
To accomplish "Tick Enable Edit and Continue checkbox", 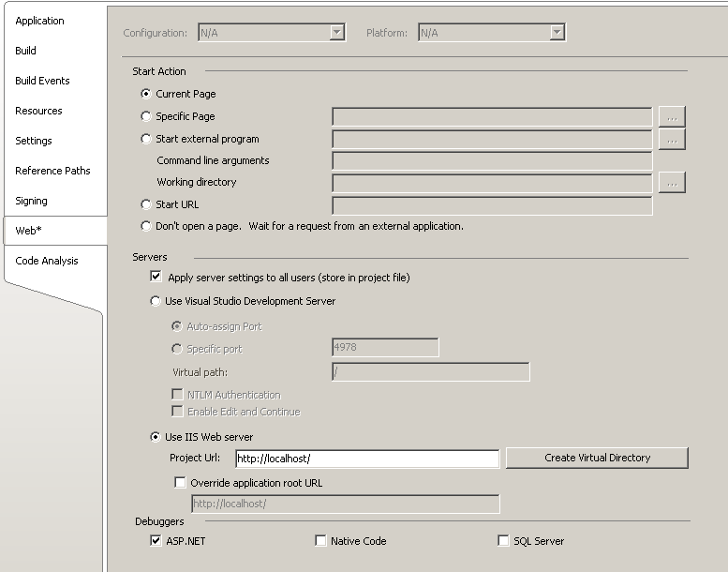I will 177,412.
